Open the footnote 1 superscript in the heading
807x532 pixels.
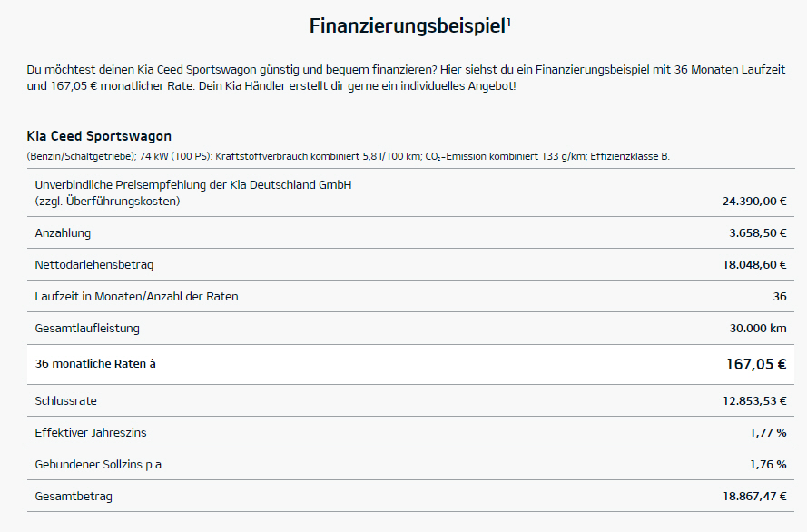tap(508, 21)
